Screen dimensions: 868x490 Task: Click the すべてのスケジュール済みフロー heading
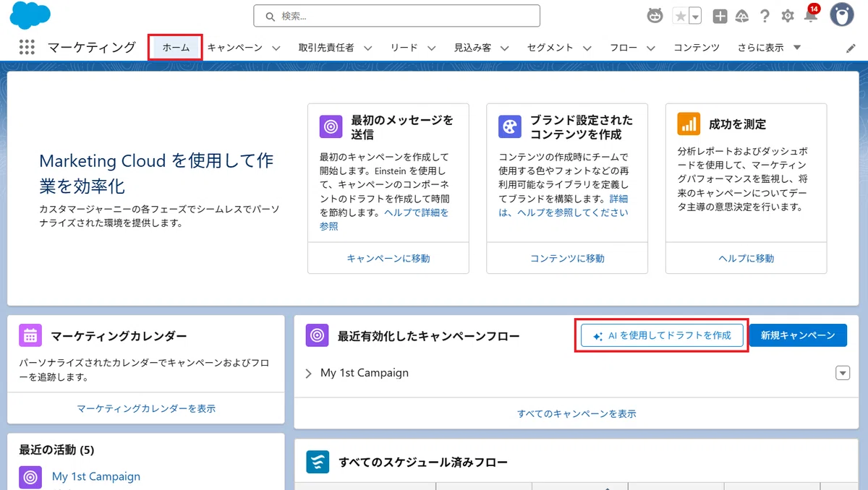pyautogui.click(x=423, y=462)
